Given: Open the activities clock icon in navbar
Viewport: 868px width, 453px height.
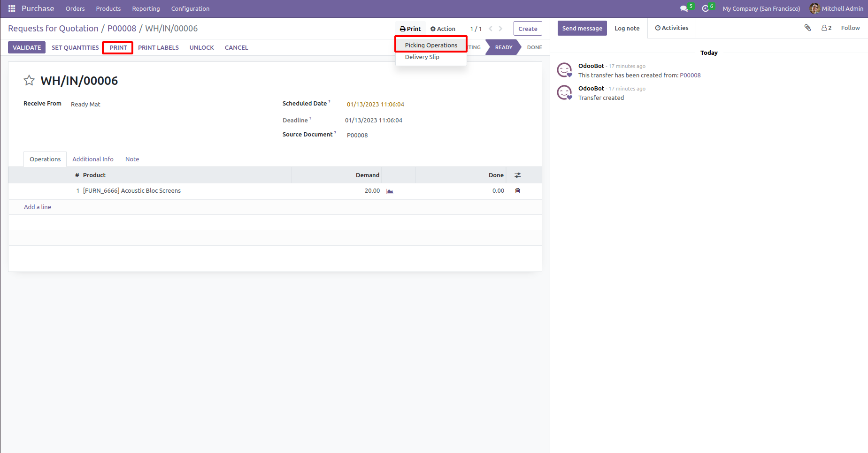Looking at the screenshot, I should 705,8.
